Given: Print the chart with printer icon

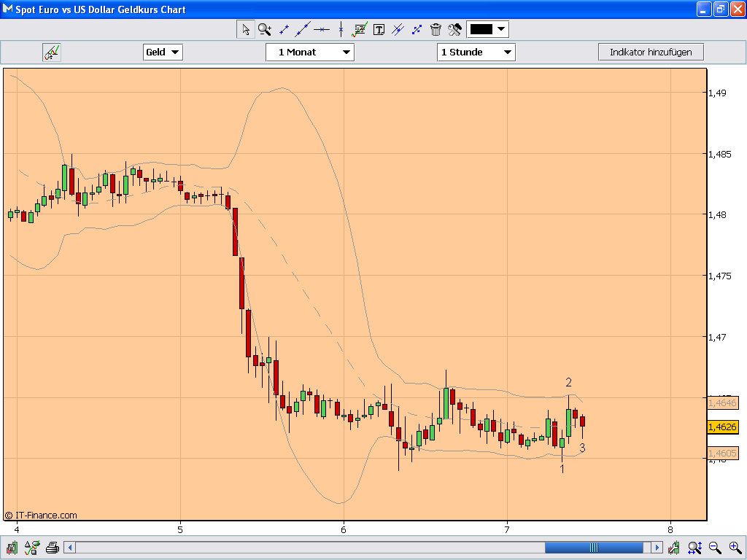Looking at the screenshot, I should pyautogui.click(x=53, y=548).
